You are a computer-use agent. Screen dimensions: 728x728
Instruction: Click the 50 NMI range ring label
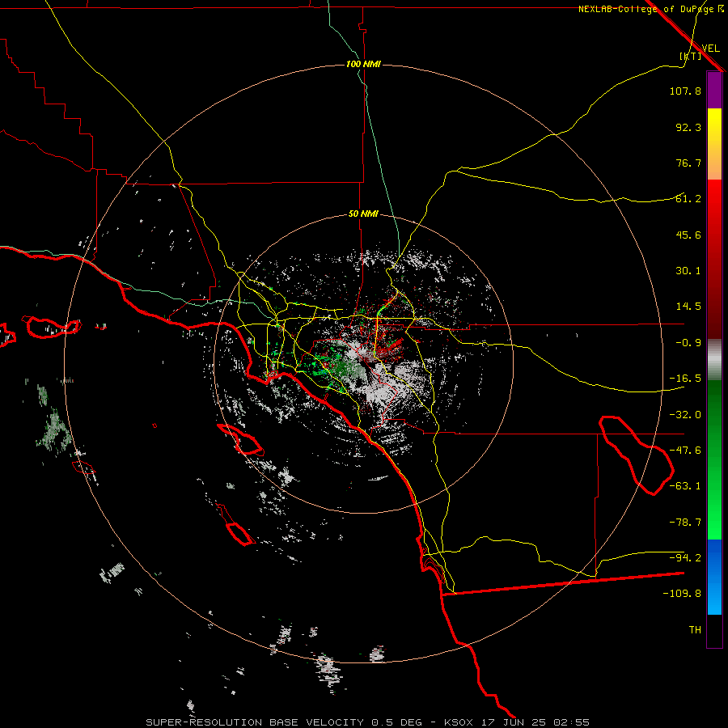coord(363,214)
